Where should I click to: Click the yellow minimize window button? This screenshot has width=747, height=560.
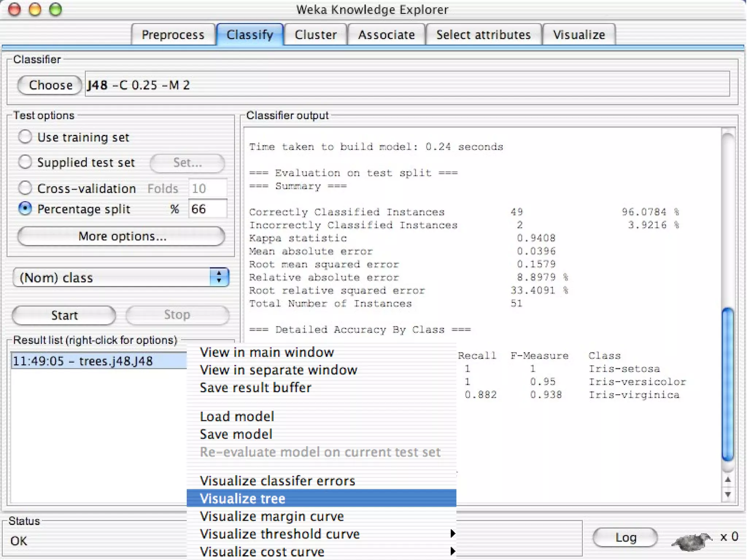(35, 9)
